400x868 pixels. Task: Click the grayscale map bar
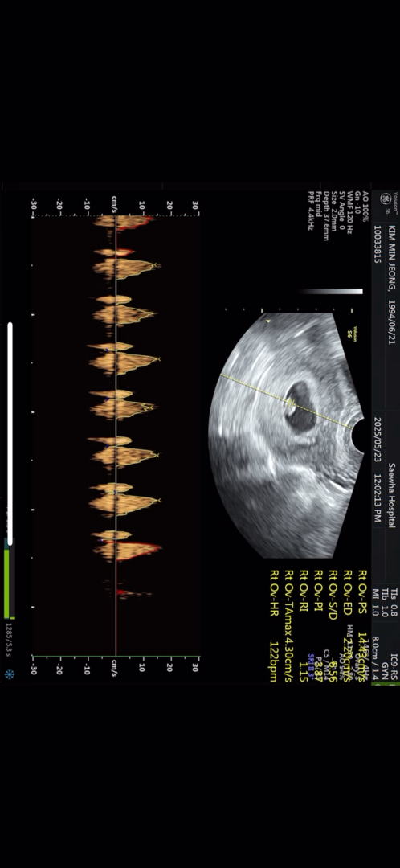pyautogui.click(x=332, y=291)
